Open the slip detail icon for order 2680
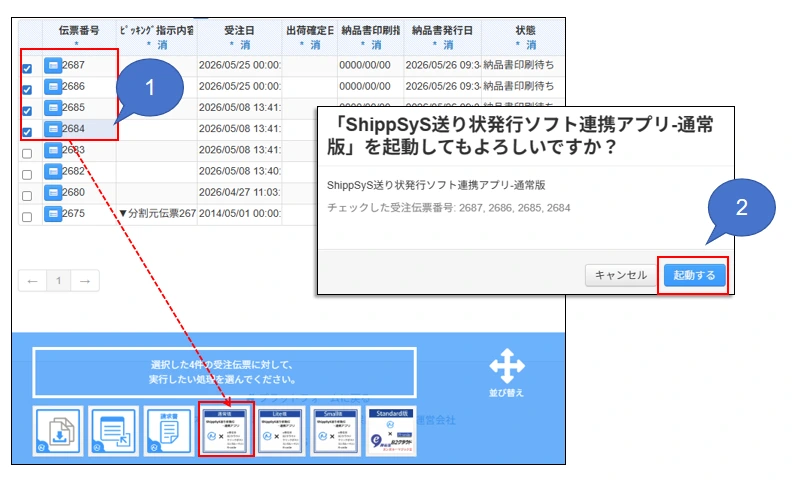The height and width of the screenshot is (484, 792). pos(53,192)
